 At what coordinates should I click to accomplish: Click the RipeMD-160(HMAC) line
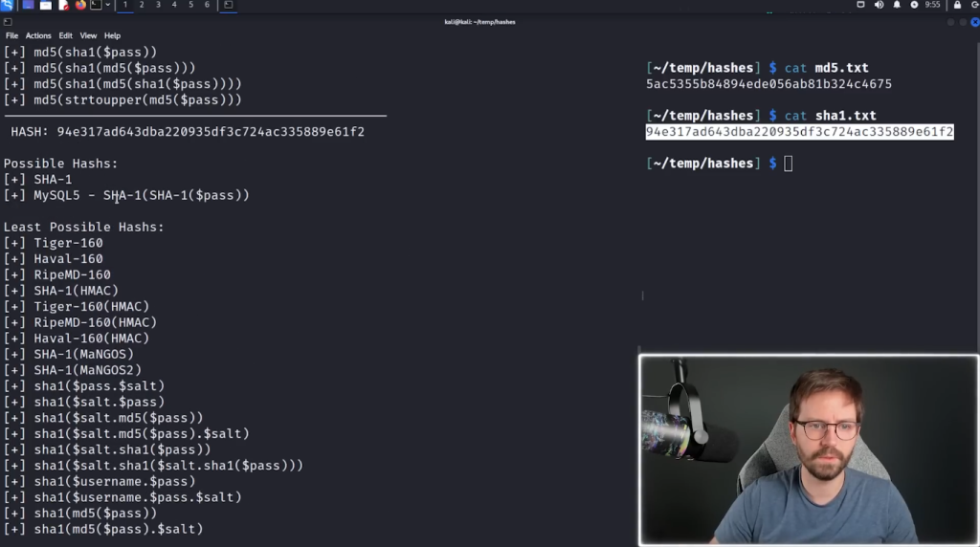click(x=80, y=323)
